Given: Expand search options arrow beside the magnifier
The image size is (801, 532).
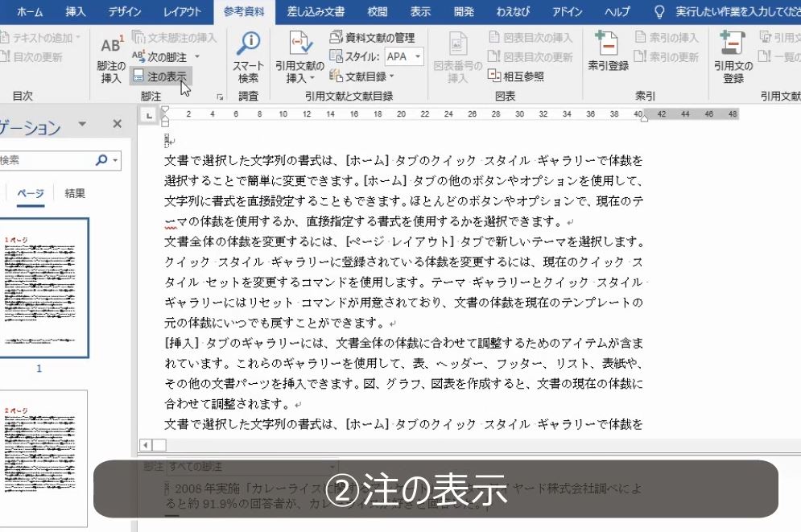Looking at the screenshot, I should 116,160.
